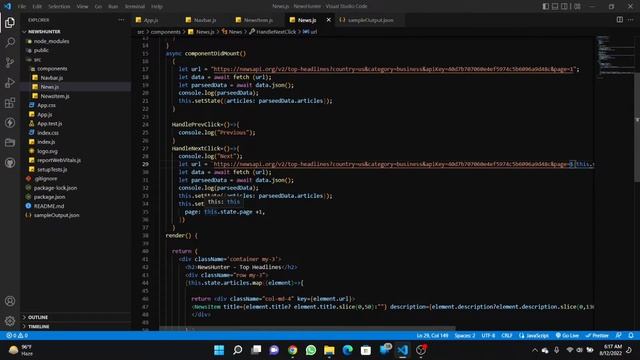This screenshot has width=640, height=360.
Task: Open the Terminal menu
Action: [x=135, y=7]
